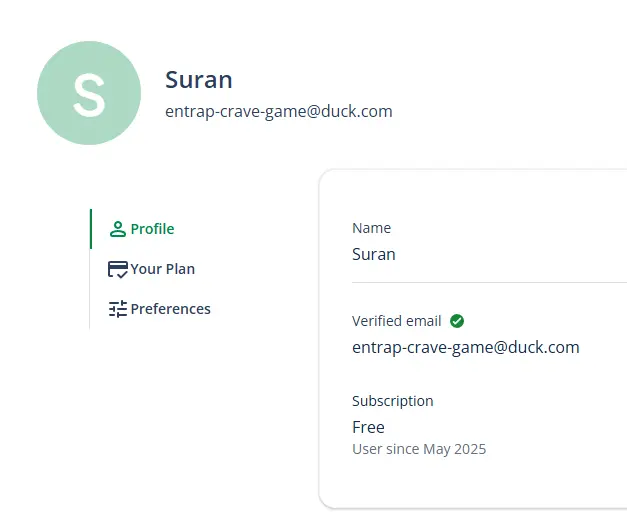627x532 pixels.
Task: Click the green S avatar circle
Action: pyautogui.click(x=89, y=93)
